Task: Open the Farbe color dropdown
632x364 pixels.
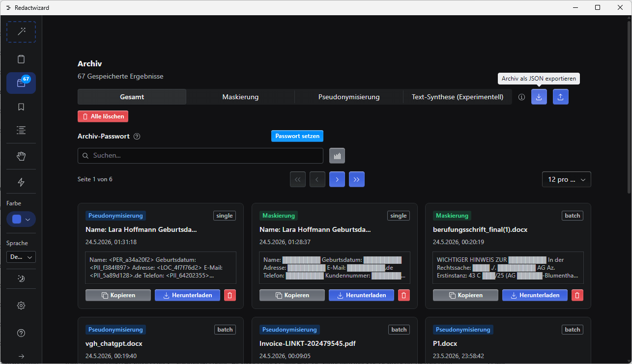Action: [21, 219]
